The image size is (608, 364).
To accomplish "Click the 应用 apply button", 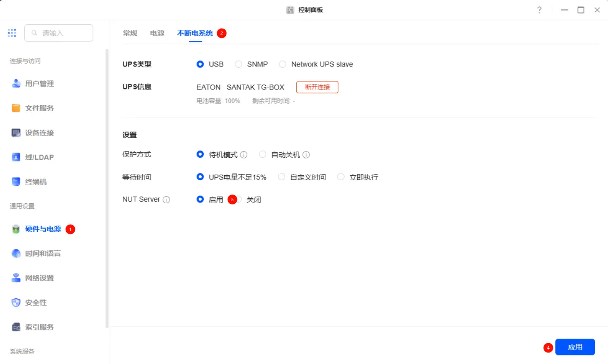I will pyautogui.click(x=575, y=347).
